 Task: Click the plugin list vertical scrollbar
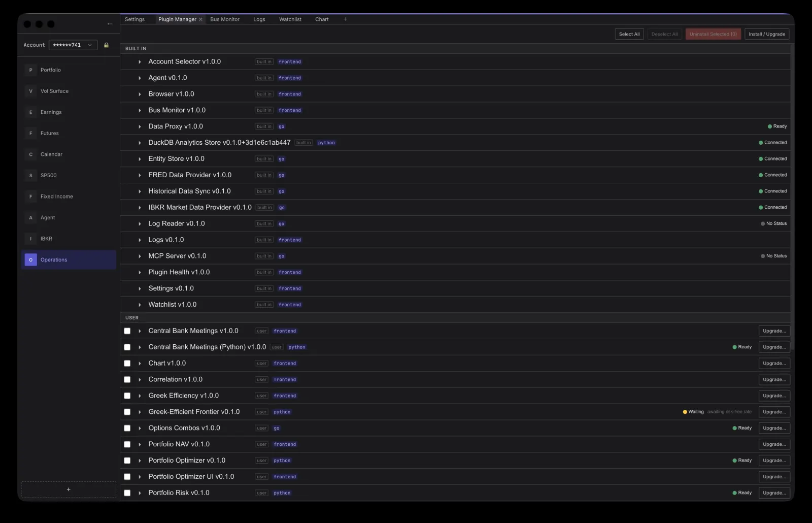click(x=792, y=197)
